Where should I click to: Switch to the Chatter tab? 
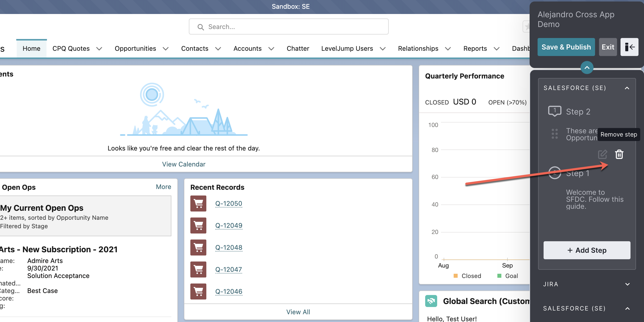298,48
